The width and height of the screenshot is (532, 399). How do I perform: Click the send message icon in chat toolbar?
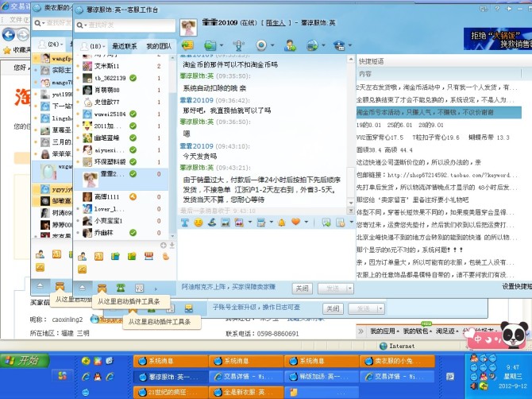[x=187, y=45]
